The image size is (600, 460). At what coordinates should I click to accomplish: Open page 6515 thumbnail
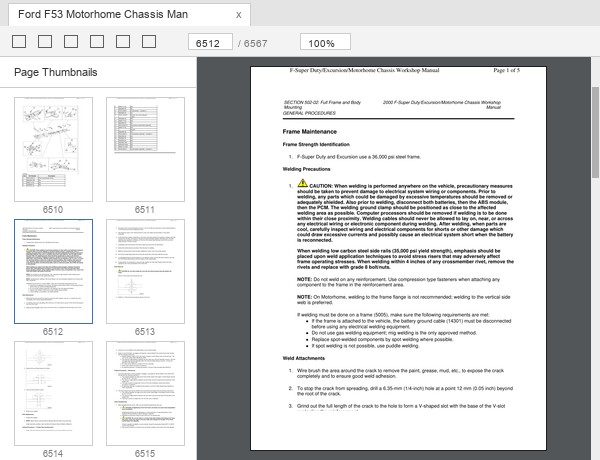pos(145,393)
